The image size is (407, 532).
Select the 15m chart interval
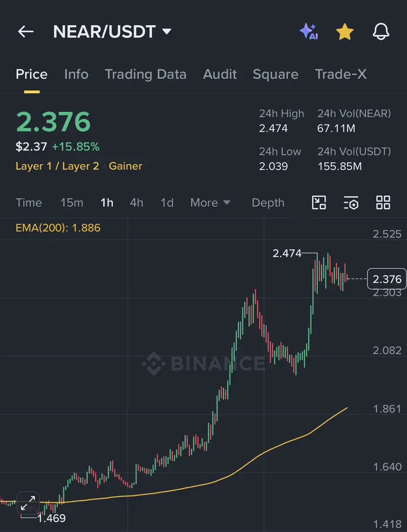pyautogui.click(x=72, y=203)
